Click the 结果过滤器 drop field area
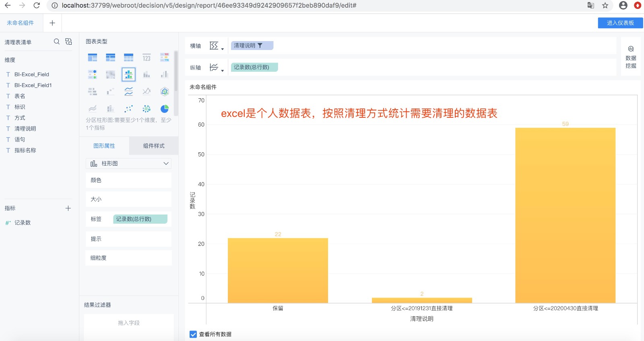The width and height of the screenshot is (644, 341). coord(129,323)
